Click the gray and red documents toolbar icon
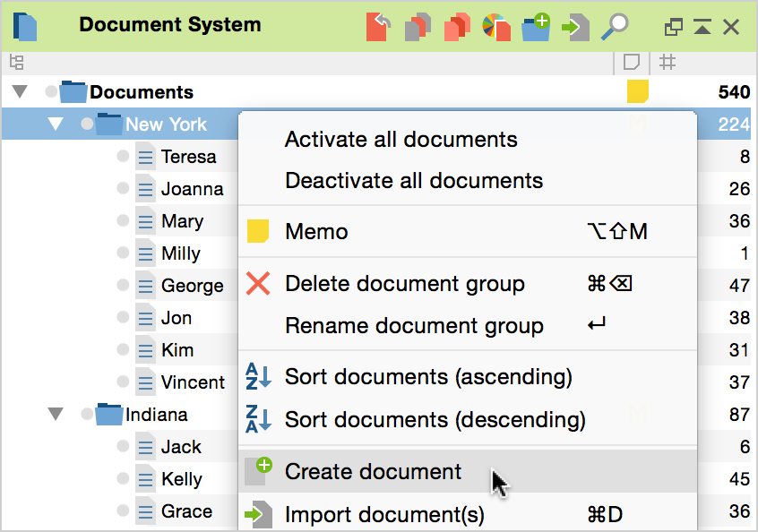 [418, 27]
